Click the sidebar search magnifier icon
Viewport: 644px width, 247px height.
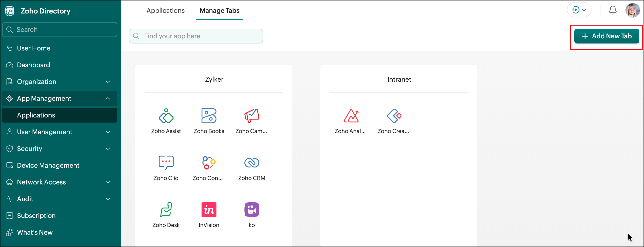coord(10,30)
